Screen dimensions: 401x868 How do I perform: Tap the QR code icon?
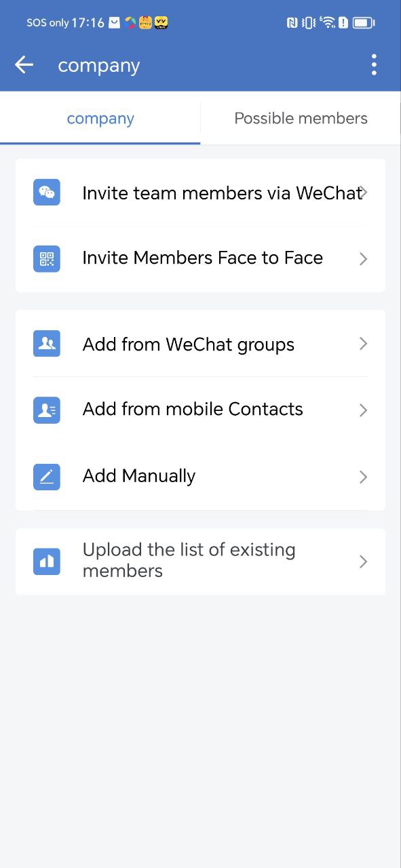(x=47, y=259)
